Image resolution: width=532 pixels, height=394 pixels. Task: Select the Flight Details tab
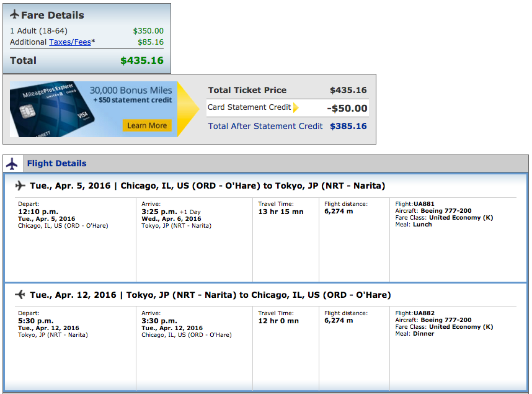pyautogui.click(x=56, y=164)
